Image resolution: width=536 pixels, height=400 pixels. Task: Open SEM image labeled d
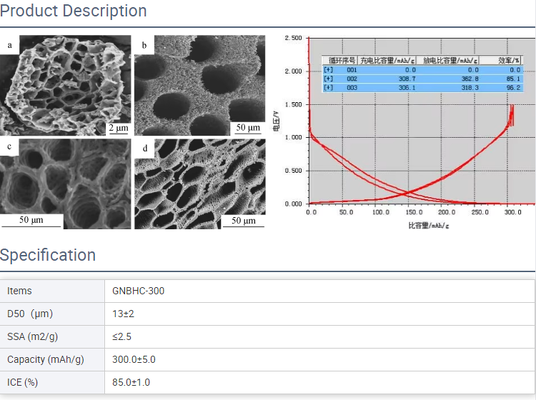[x=200, y=184]
